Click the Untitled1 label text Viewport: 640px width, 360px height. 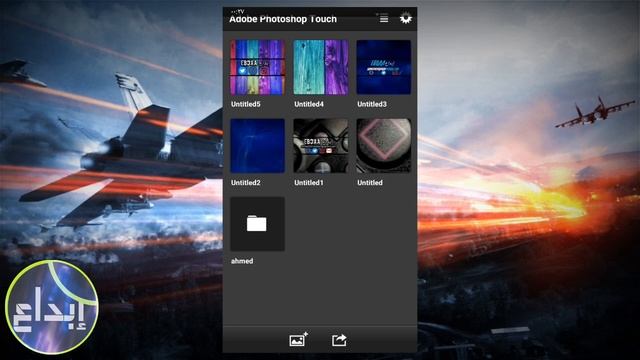tap(309, 182)
